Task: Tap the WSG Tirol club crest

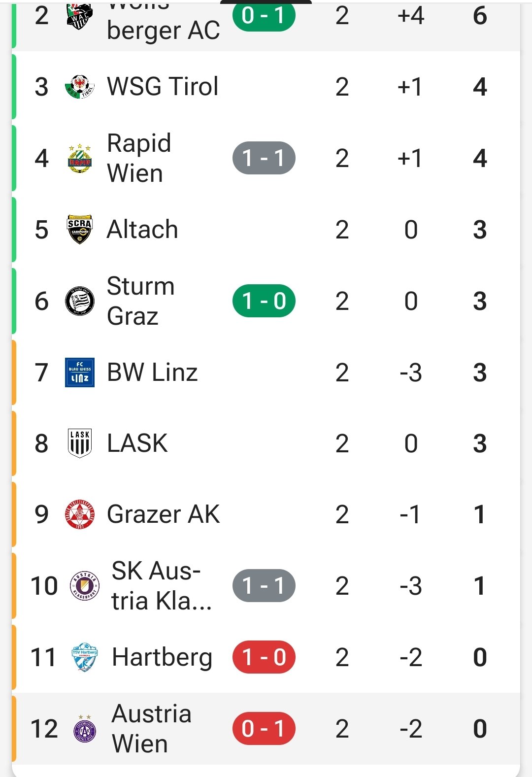Action: click(79, 87)
